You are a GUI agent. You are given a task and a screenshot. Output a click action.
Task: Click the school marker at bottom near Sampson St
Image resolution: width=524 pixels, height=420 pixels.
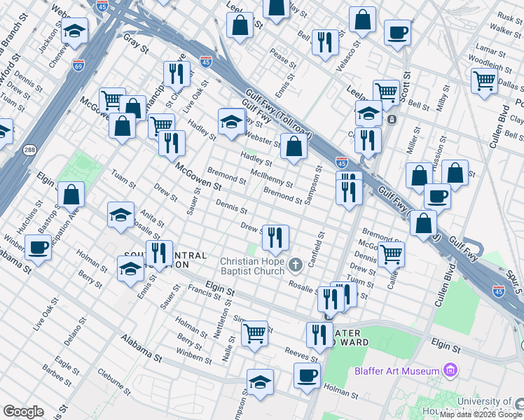[261, 383]
